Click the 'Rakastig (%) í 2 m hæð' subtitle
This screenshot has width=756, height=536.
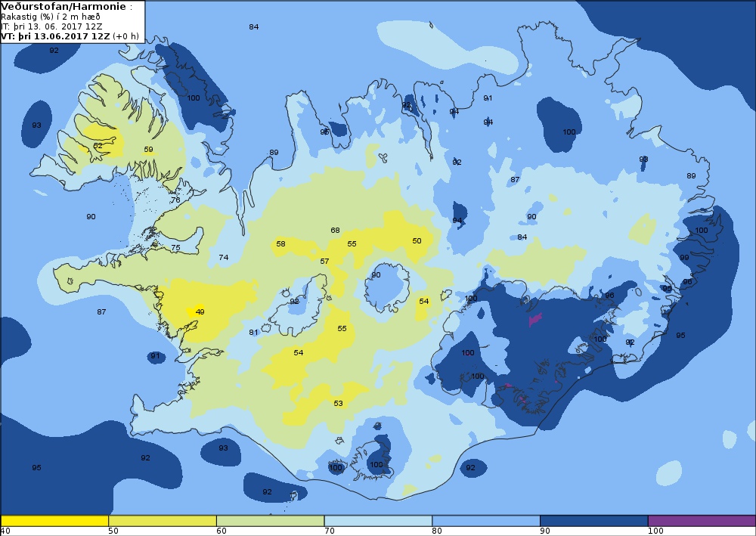(51, 17)
